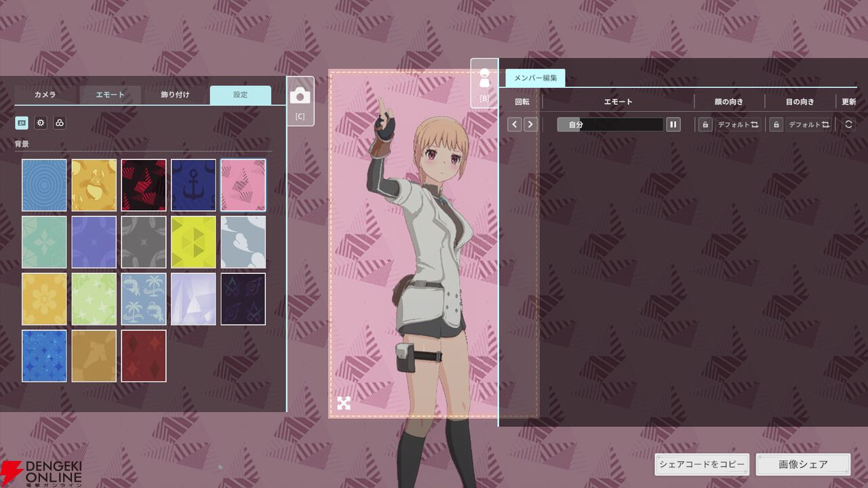Switch face direction デフォルト option
This screenshot has width=868, height=488.
coord(738,125)
